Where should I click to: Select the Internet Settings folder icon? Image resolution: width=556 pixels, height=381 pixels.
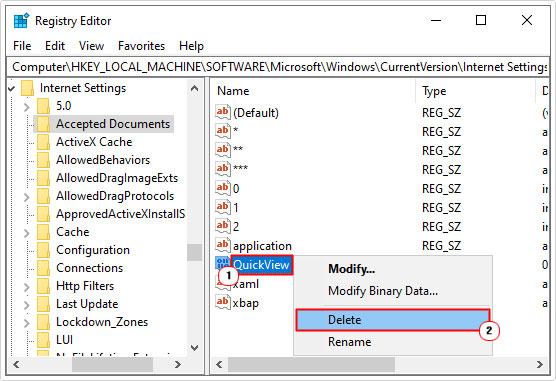coord(28,88)
